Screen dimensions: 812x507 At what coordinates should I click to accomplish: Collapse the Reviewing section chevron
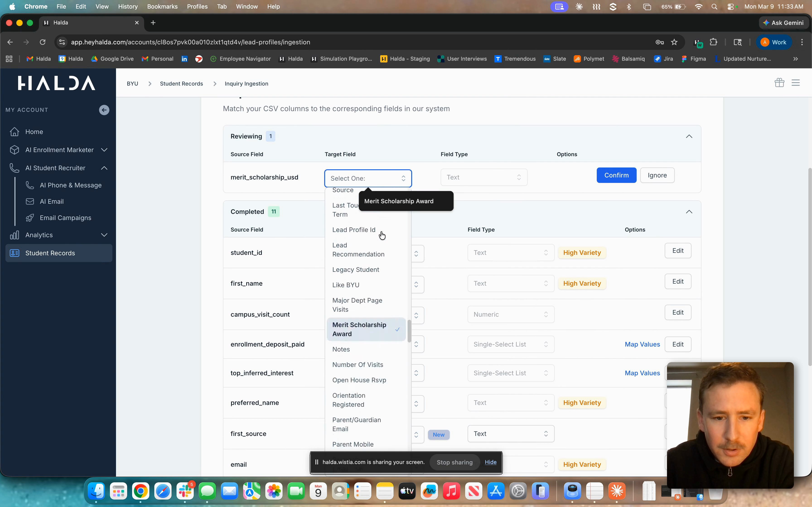pos(689,136)
